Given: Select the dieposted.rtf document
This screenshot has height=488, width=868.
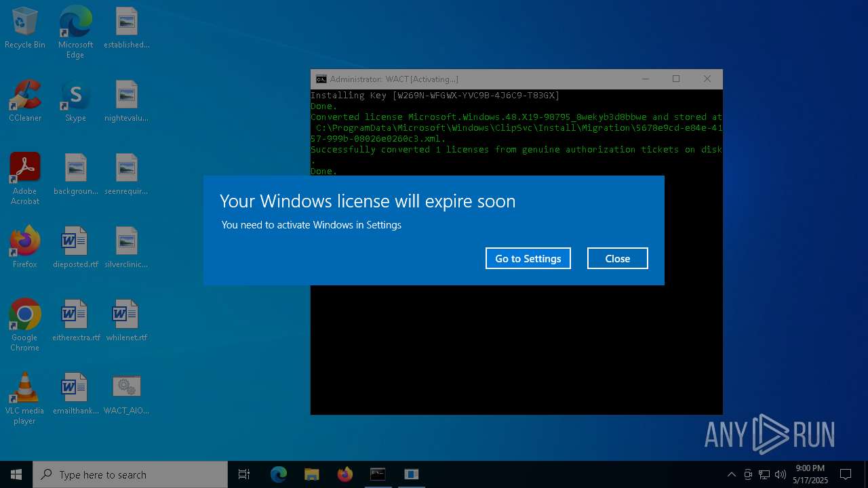Looking at the screenshot, I should [75, 247].
